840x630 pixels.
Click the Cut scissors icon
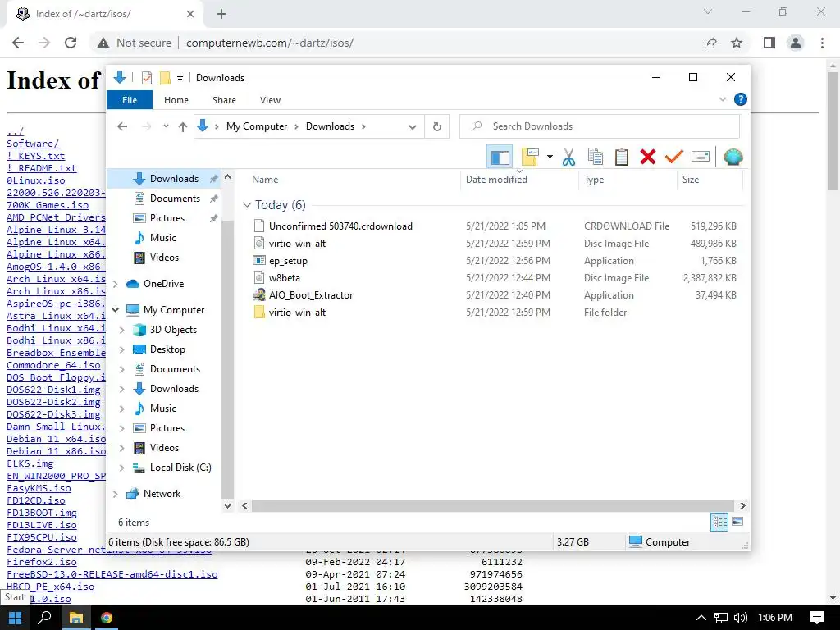click(x=568, y=157)
